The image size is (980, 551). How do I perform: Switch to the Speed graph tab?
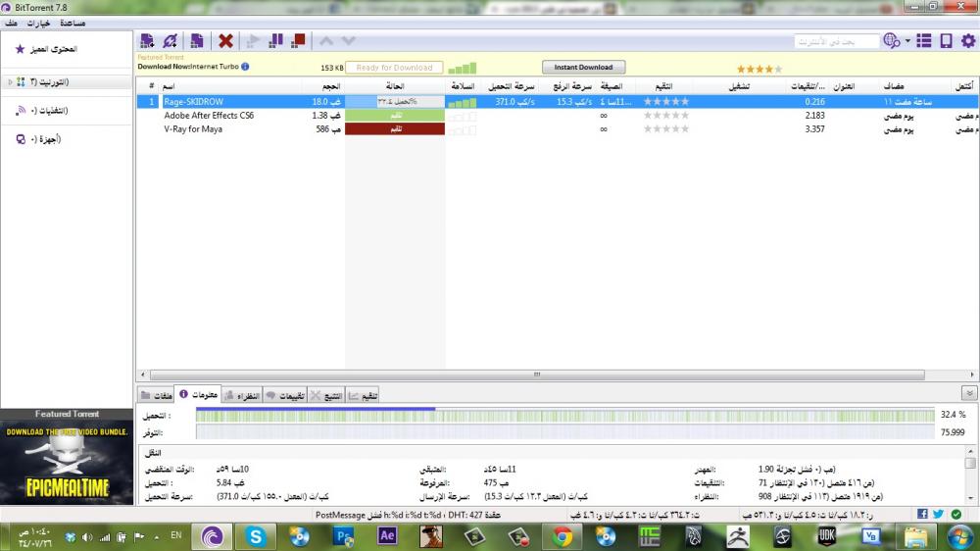[364, 395]
